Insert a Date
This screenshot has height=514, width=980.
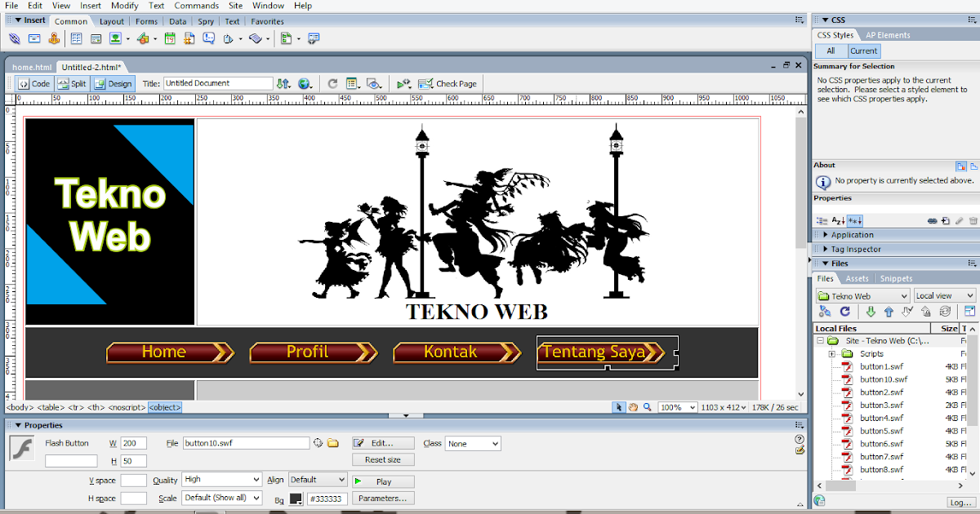tap(170, 38)
